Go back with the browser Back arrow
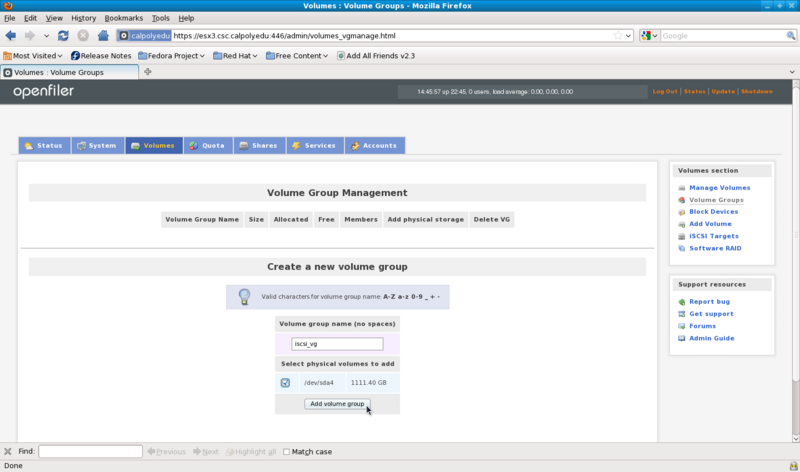Viewport: 800px width, 472px height. tap(11, 36)
